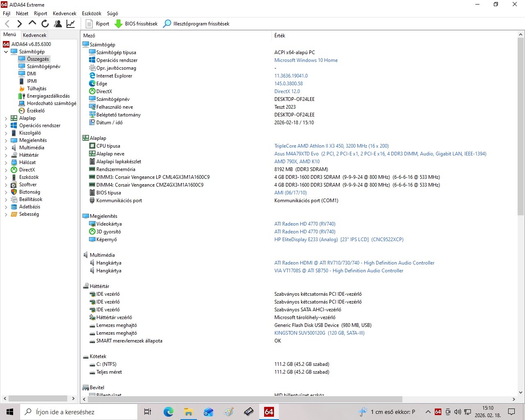Select the Biztonság shield icon

[14, 192]
